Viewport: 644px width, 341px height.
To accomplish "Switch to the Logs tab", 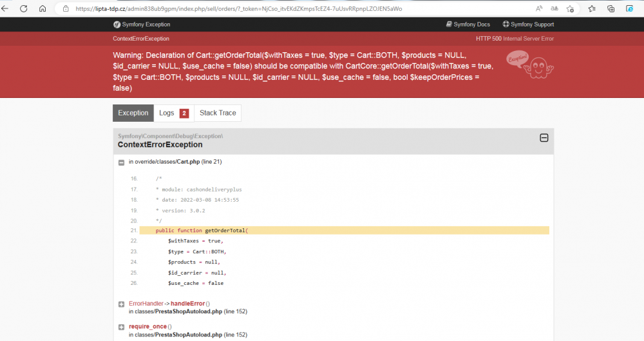I will click(174, 113).
